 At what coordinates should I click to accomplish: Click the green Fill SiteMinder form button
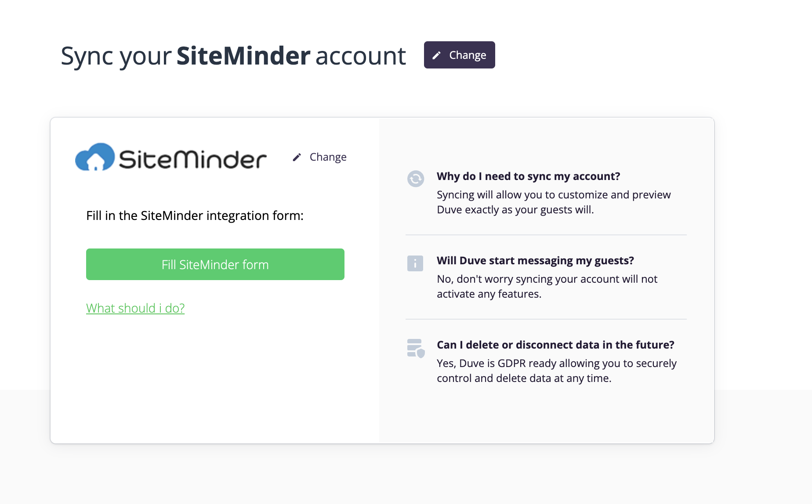pos(215,264)
